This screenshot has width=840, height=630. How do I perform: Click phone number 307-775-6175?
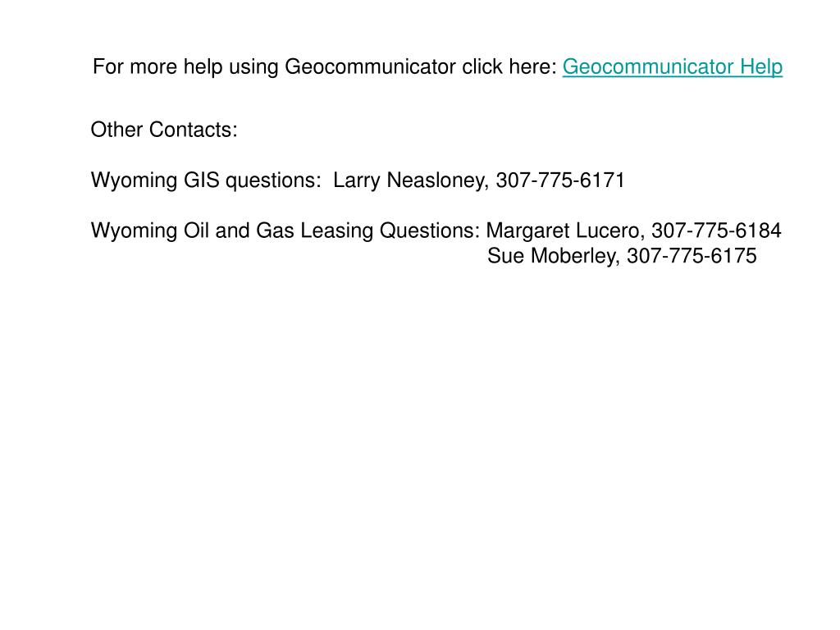click(692, 256)
